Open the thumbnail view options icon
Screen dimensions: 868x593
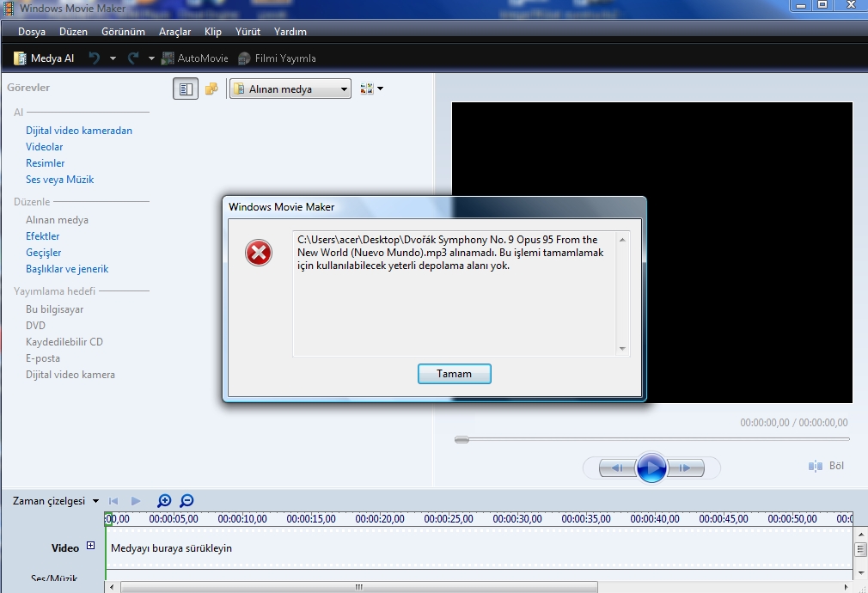click(366, 89)
